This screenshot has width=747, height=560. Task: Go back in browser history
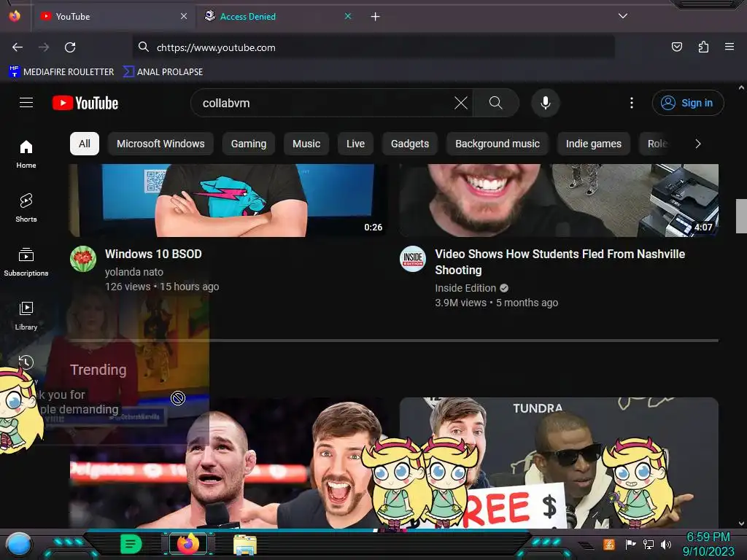(18, 47)
